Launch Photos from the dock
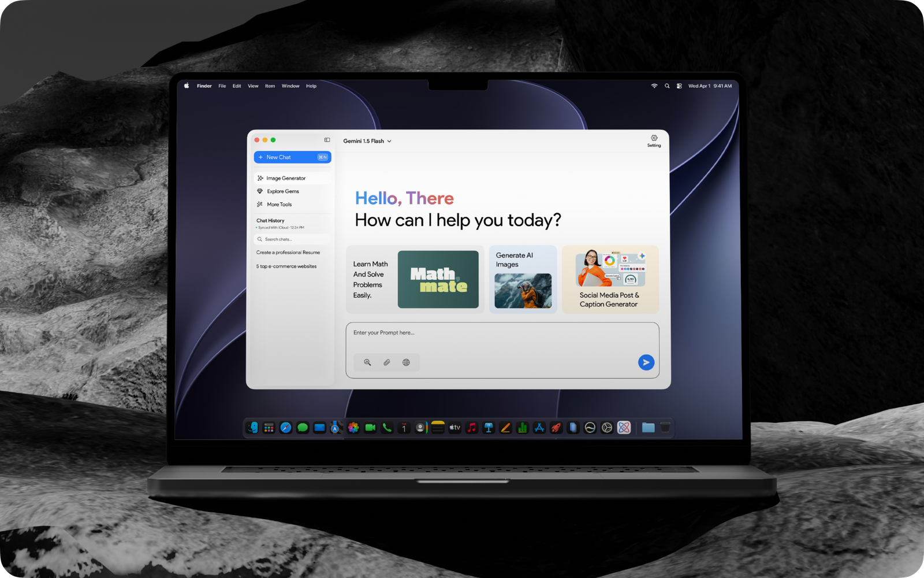 tap(353, 428)
